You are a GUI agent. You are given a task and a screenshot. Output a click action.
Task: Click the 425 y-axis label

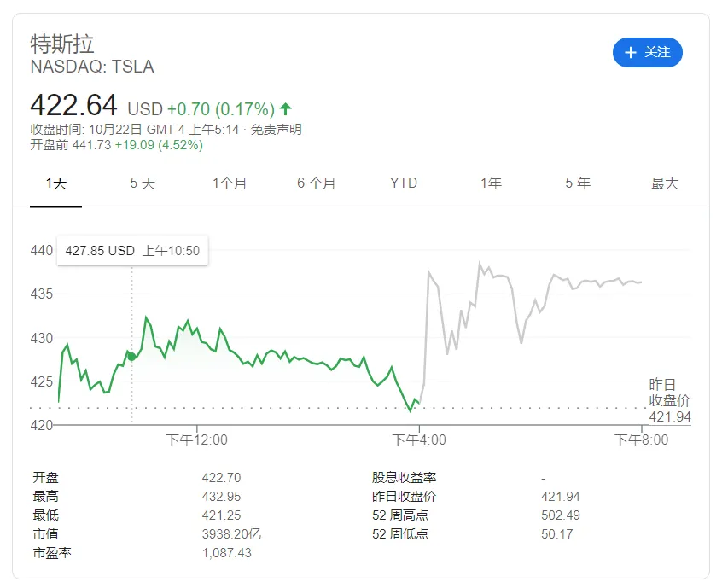tap(41, 382)
